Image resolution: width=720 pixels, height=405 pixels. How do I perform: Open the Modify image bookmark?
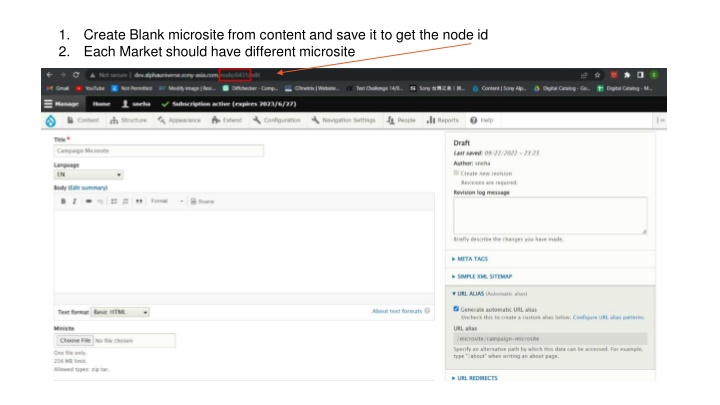pos(187,88)
